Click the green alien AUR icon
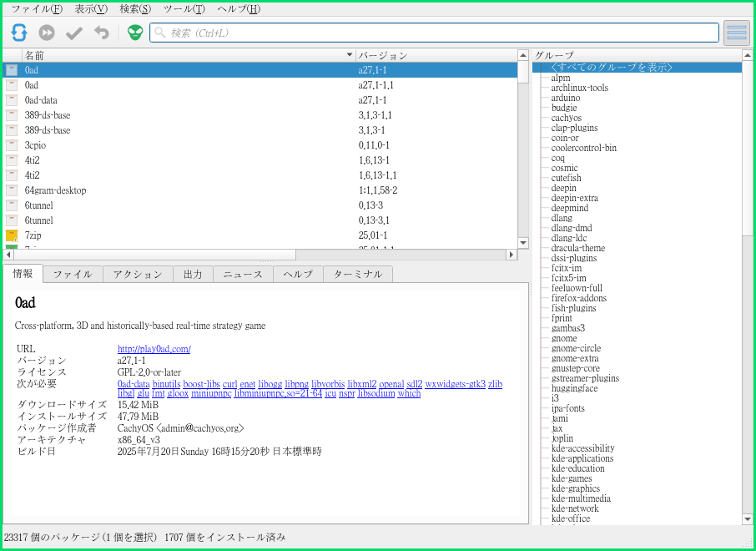The height and width of the screenshot is (551, 756). (135, 33)
